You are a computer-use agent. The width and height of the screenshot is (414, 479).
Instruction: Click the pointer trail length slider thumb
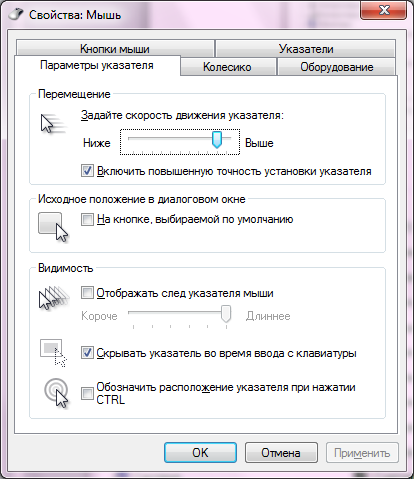pyautogui.click(x=226, y=314)
